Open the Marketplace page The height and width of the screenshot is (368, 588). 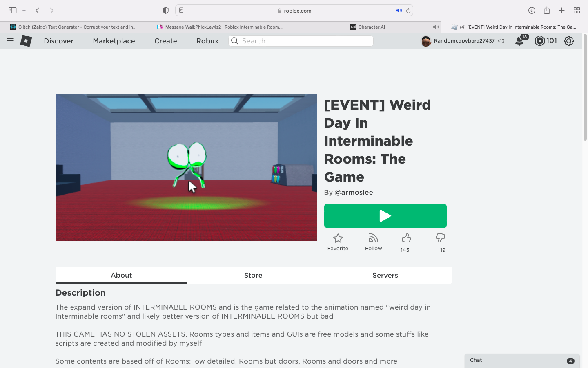click(114, 41)
